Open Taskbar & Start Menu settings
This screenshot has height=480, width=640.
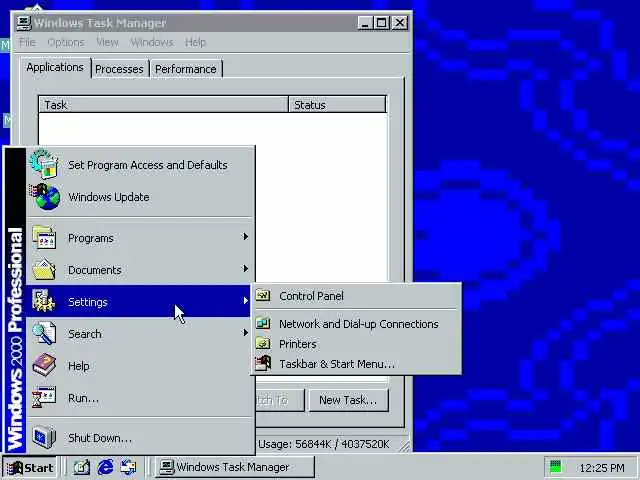tap(356, 364)
